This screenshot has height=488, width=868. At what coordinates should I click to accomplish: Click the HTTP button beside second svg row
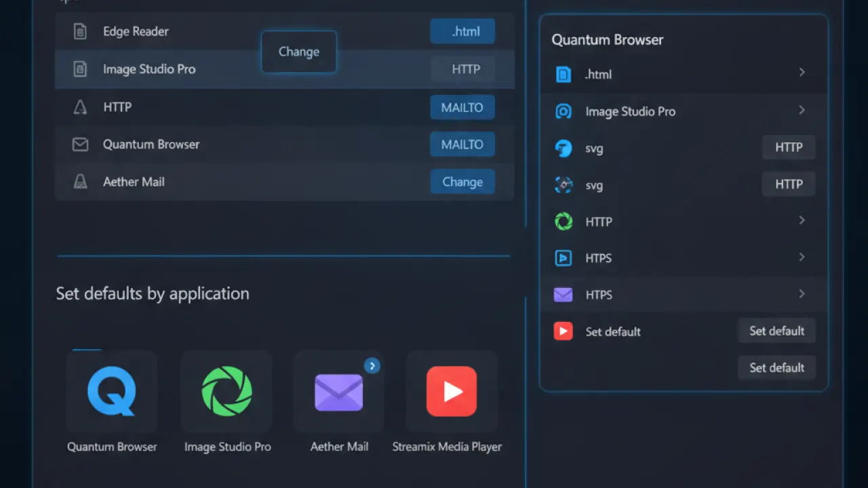[x=789, y=184]
